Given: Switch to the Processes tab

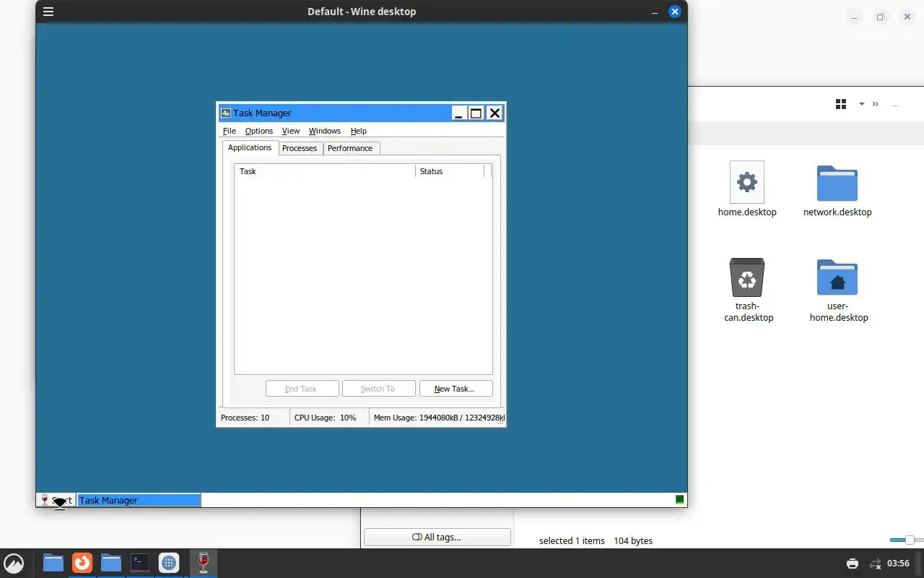Looking at the screenshot, I should pos(300,148).
